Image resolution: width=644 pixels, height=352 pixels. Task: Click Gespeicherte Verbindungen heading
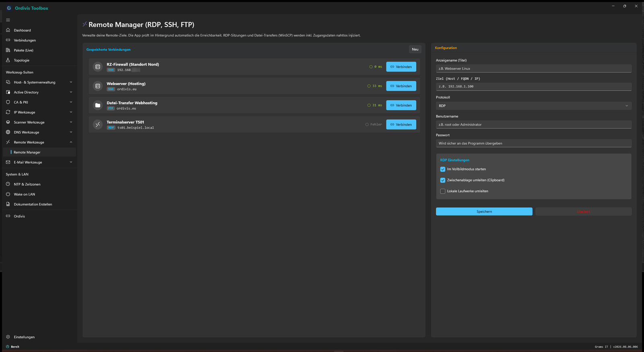point(109,49)
